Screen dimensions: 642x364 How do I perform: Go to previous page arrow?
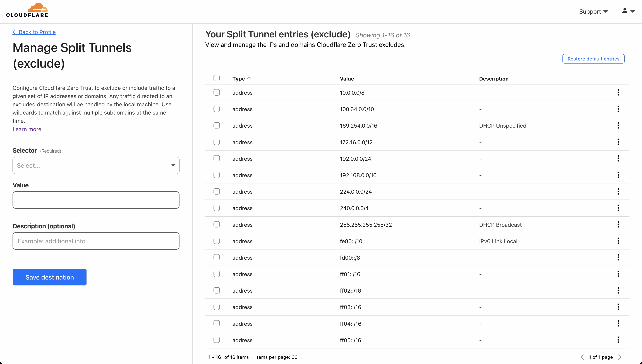(582, 357)
